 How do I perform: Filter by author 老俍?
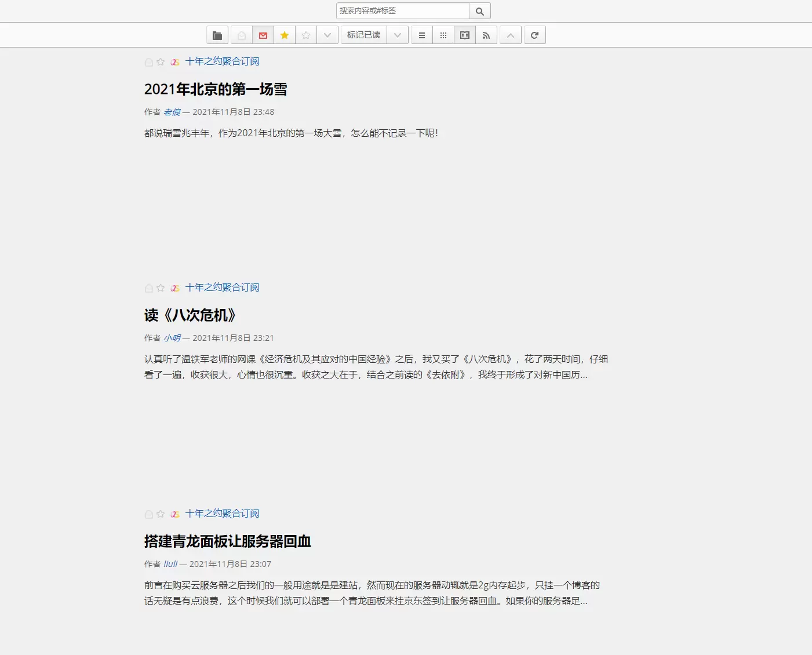tap(172, 112)
